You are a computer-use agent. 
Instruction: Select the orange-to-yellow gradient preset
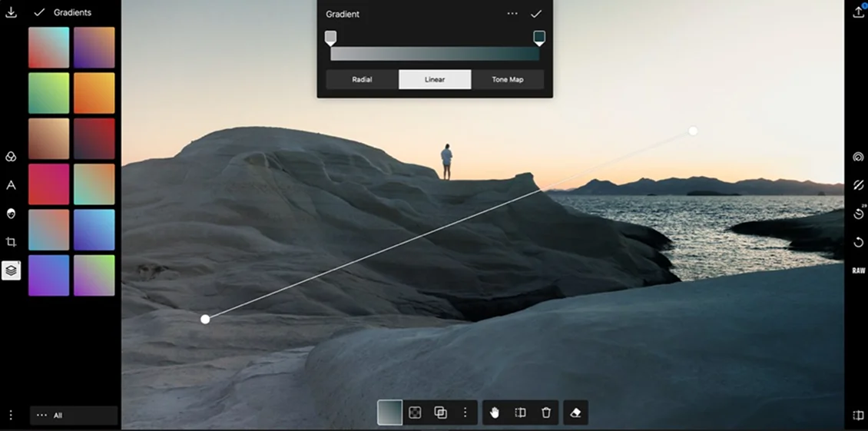(x=94, y=93)
